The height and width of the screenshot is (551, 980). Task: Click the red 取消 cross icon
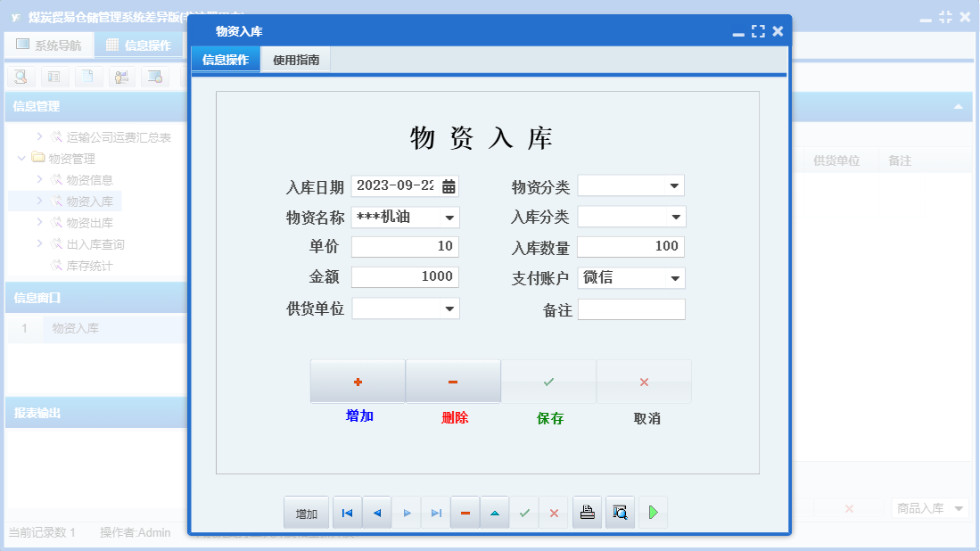644,380
